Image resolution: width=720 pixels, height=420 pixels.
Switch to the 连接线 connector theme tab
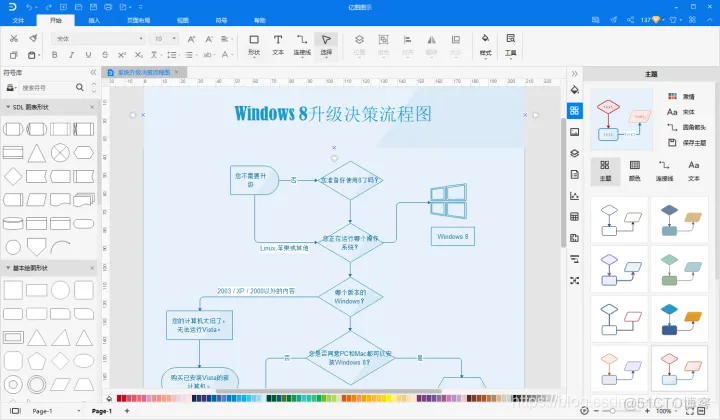click(x=664, y=171)
